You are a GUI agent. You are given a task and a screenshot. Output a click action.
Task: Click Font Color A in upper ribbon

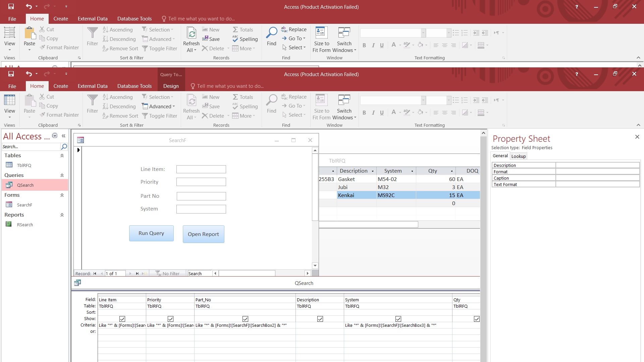pyautogui.click(x=394, y=45)
